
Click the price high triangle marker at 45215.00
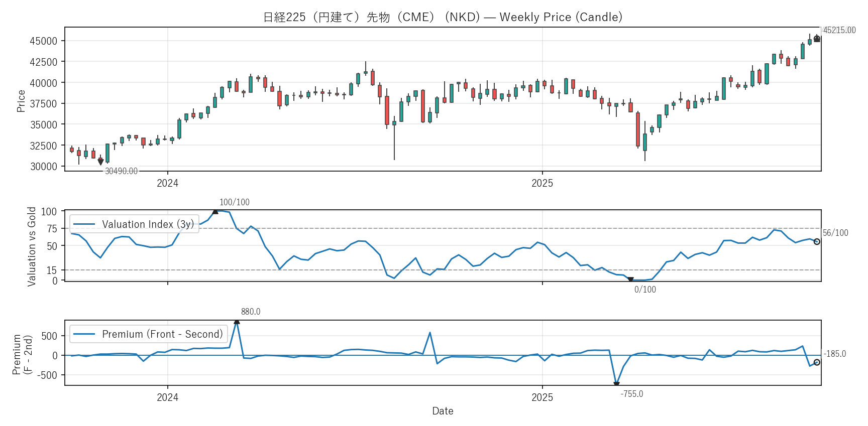(817, 39)
